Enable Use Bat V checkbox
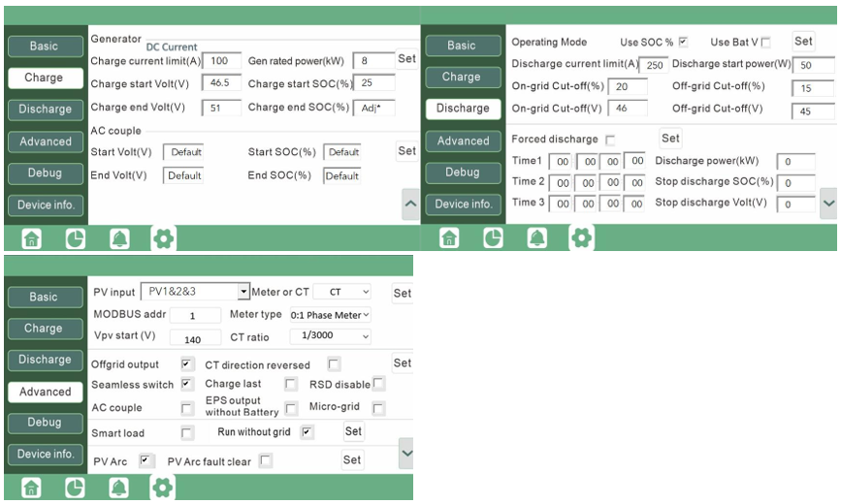Screen dimensions: 841x504 766,42
